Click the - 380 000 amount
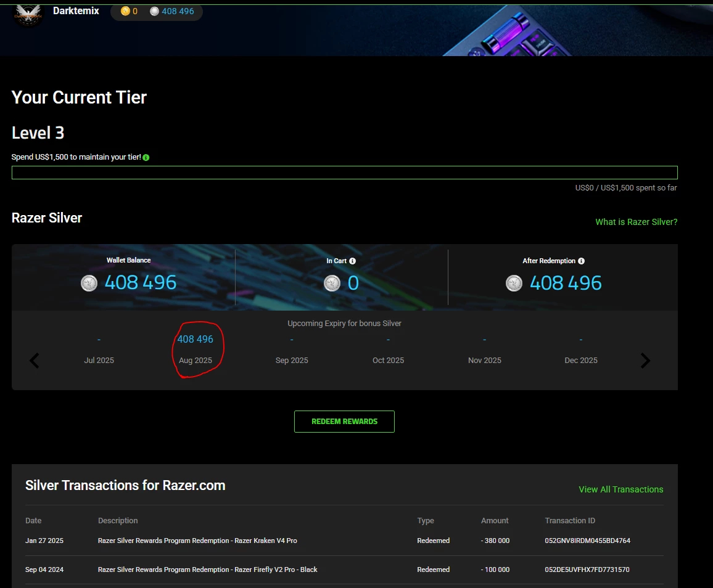Image resolution: width=713 pixels, height=588 pixels. pos(495,541)
